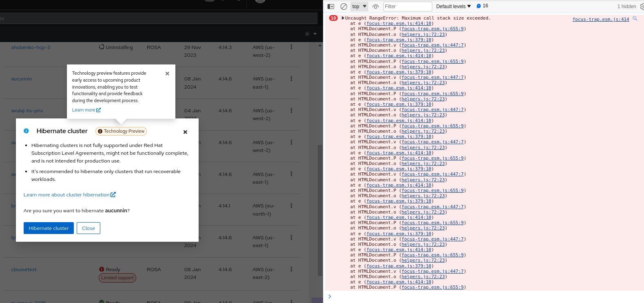Open the popover's 'Learn more' link

pos(86,110)
